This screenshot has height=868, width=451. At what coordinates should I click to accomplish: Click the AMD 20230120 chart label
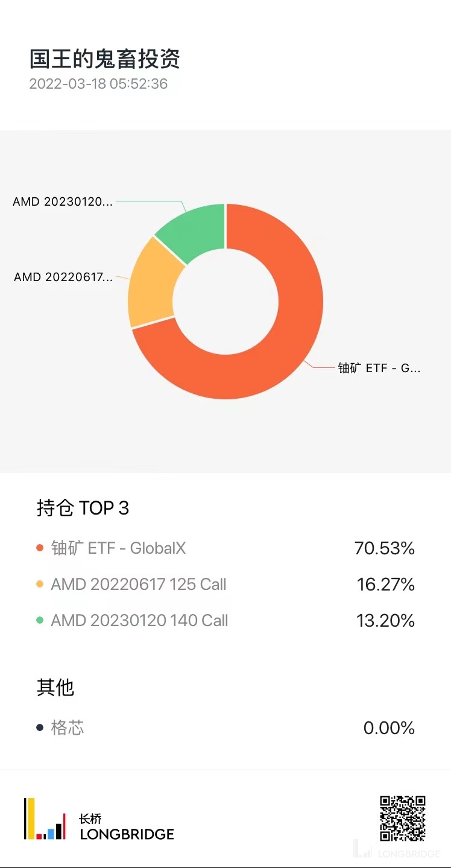(63, 201)
